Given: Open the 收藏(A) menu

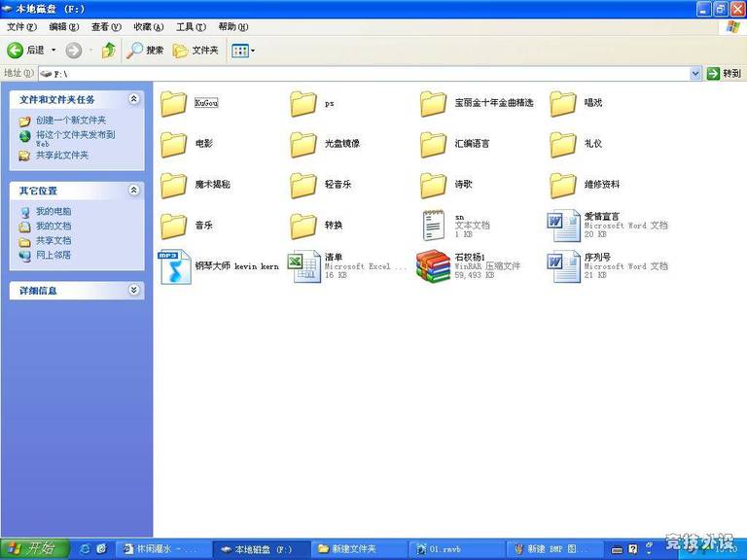Looking at the screenshot, I should (x=148, y=27).
